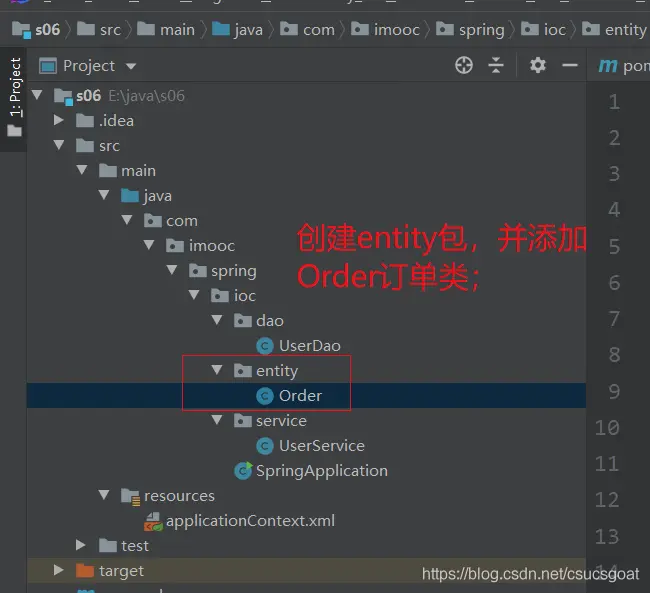Select applicationContext.xml file name

[250, 521]
